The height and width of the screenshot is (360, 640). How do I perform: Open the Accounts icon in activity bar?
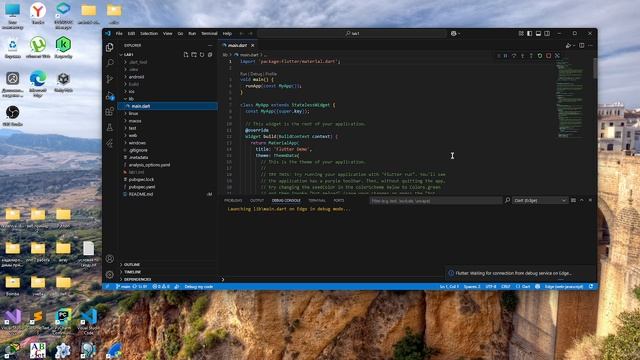(x=109, y=259)
